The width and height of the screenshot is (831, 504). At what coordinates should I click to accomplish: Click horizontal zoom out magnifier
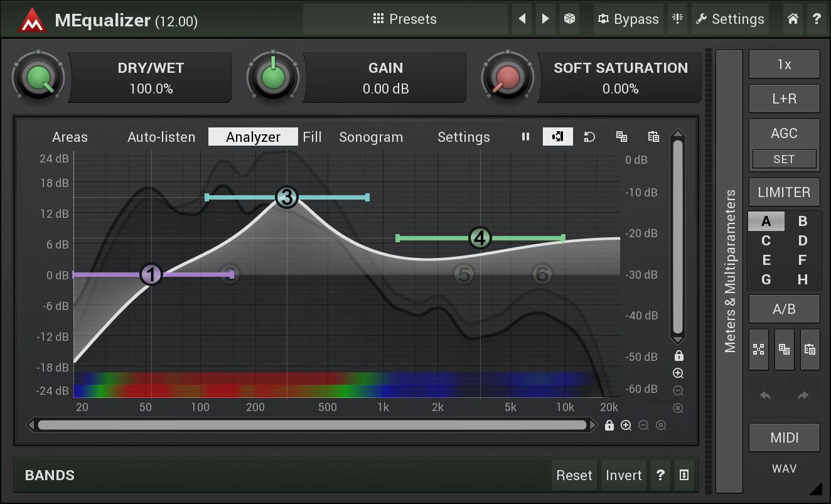click(643, 425)
